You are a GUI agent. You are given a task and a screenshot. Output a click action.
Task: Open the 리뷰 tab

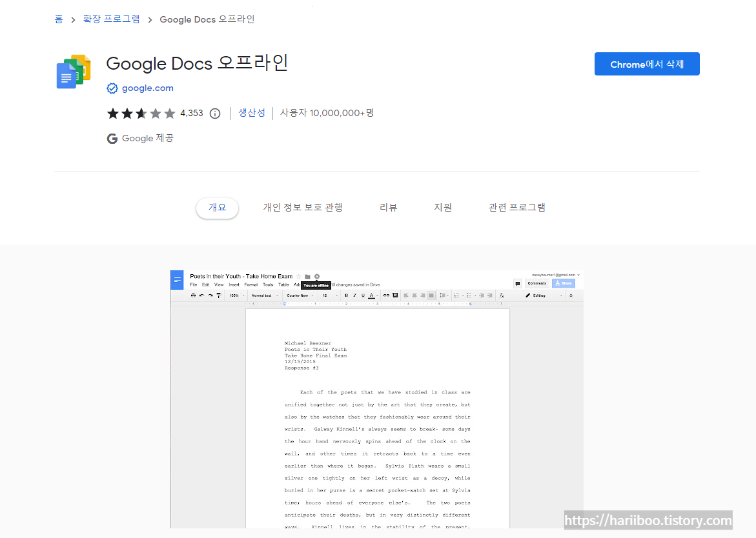388,208
